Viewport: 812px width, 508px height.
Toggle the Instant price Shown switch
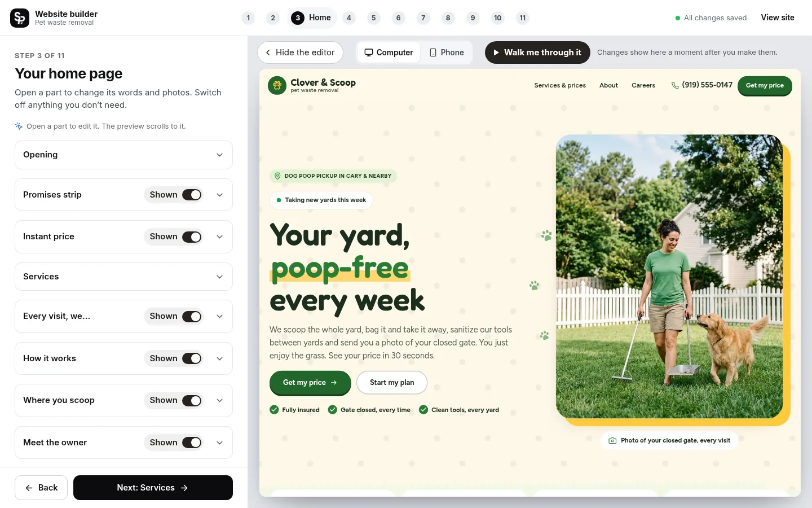tap(192, 237)
